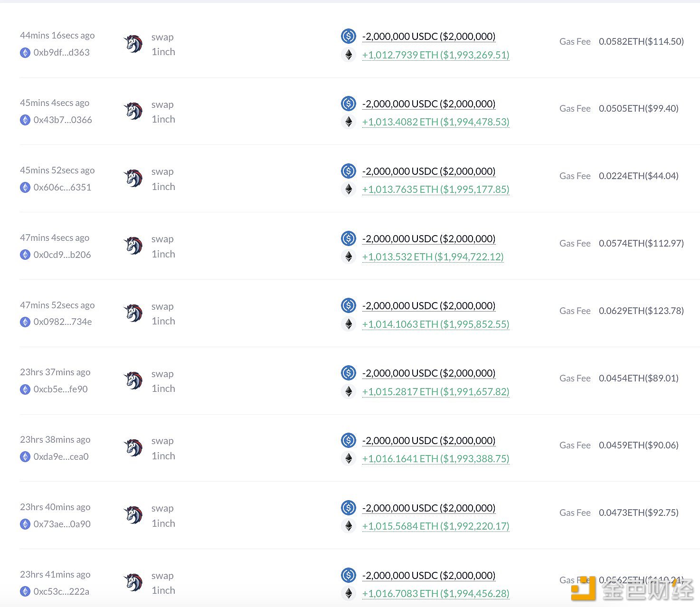This screenshot has width=700, height=607.
Task: Open transaction hash 0x73ae...0a90
Action: click(x=62, y=524)
